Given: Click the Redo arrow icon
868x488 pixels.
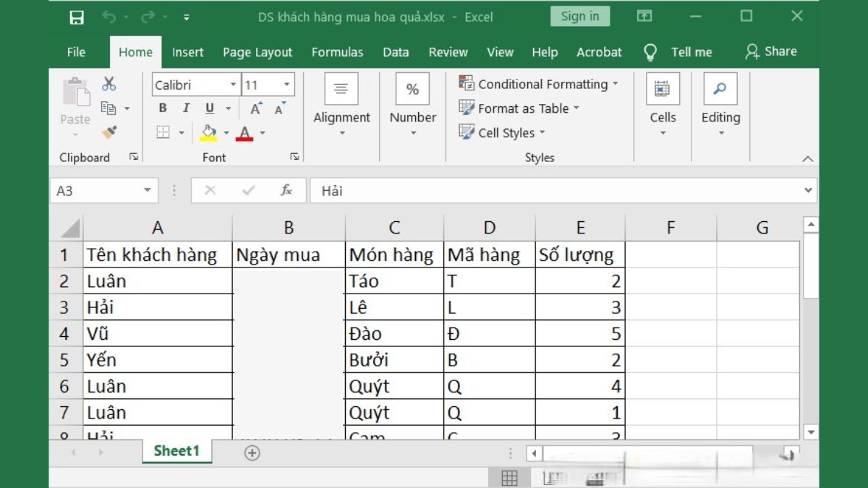Looking at the screenshot, I should (147, 17).
